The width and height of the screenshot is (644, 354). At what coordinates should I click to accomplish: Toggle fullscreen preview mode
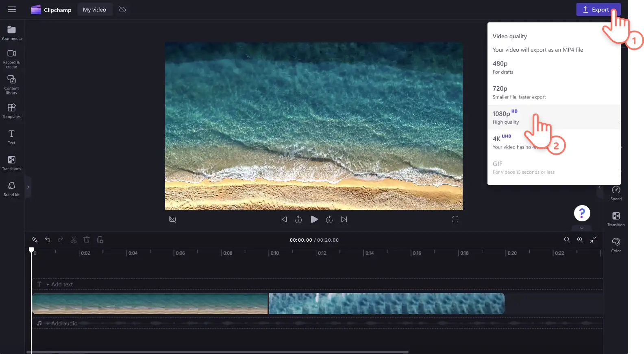(x=455, y=219)
